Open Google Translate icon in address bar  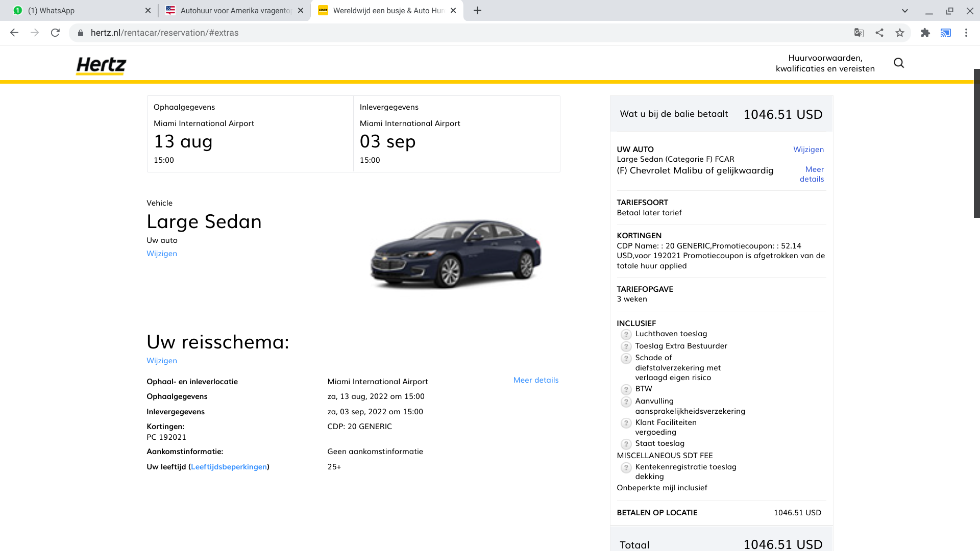[x=859, y=33]
